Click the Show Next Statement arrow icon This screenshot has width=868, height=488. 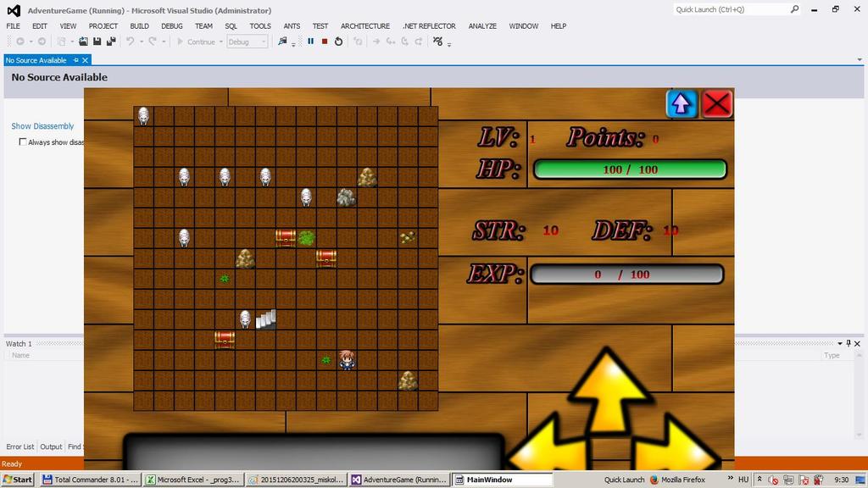[x=376, y=42]
